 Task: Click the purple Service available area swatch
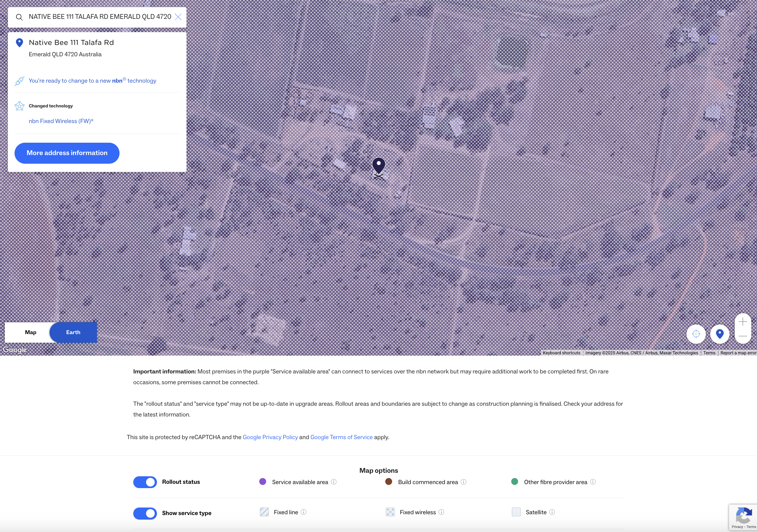tap(263, 482)
